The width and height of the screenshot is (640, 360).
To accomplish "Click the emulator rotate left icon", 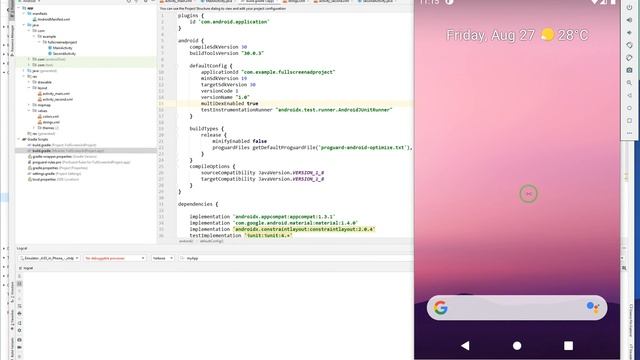I will [x=629, y=45].
